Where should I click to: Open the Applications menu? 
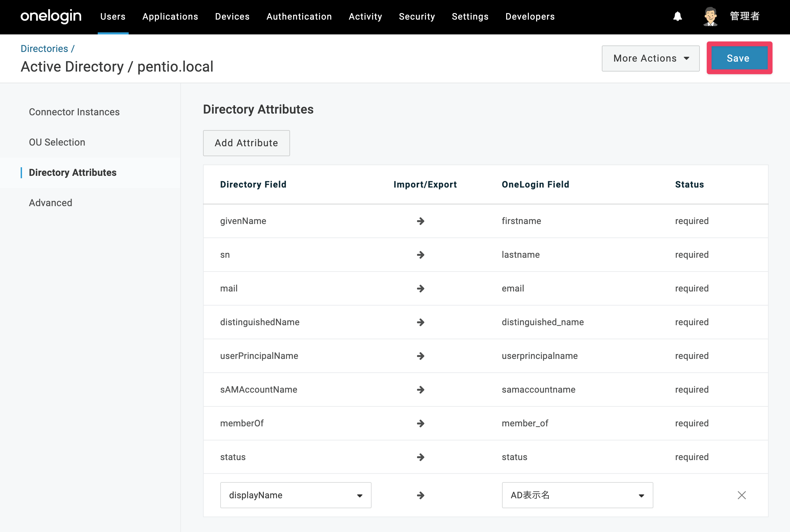[x=170, y=17]
